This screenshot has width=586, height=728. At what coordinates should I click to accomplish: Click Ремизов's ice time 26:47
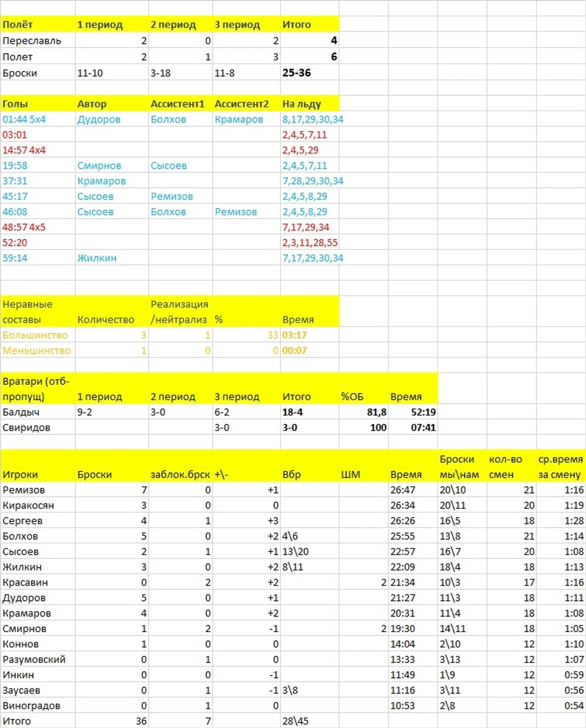pos(413,490)
